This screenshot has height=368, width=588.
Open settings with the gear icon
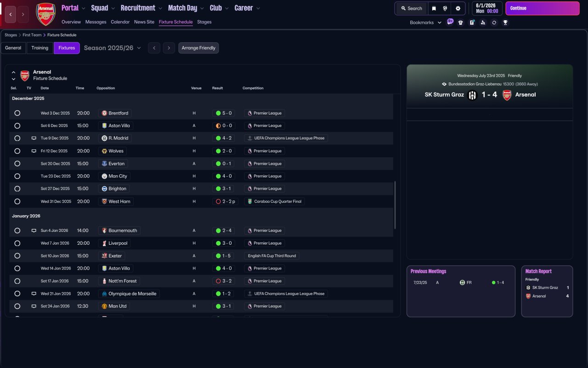(x=458, y=8)
